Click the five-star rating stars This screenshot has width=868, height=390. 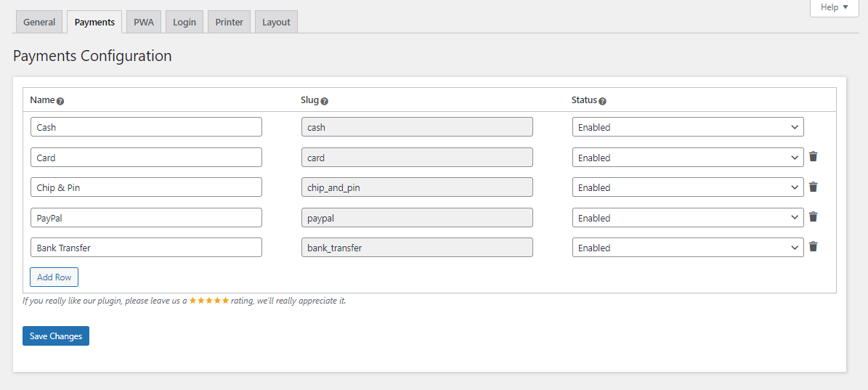tap(209, 301)
